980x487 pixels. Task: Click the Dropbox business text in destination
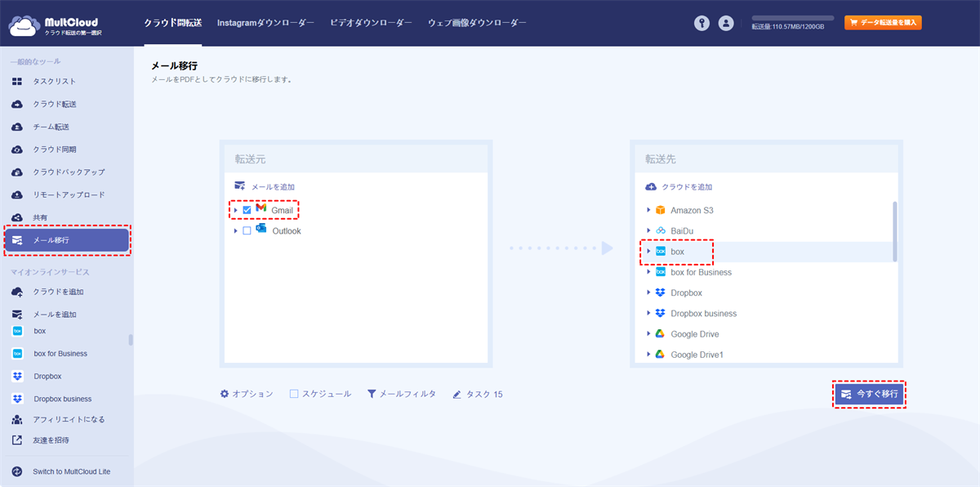(704, 314)
